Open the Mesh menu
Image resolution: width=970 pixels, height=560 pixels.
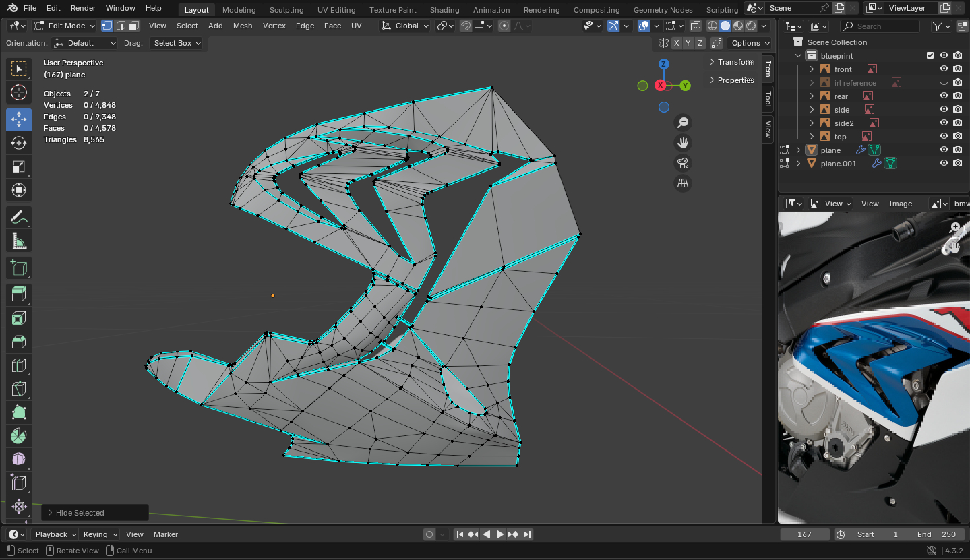coord(243,26)
